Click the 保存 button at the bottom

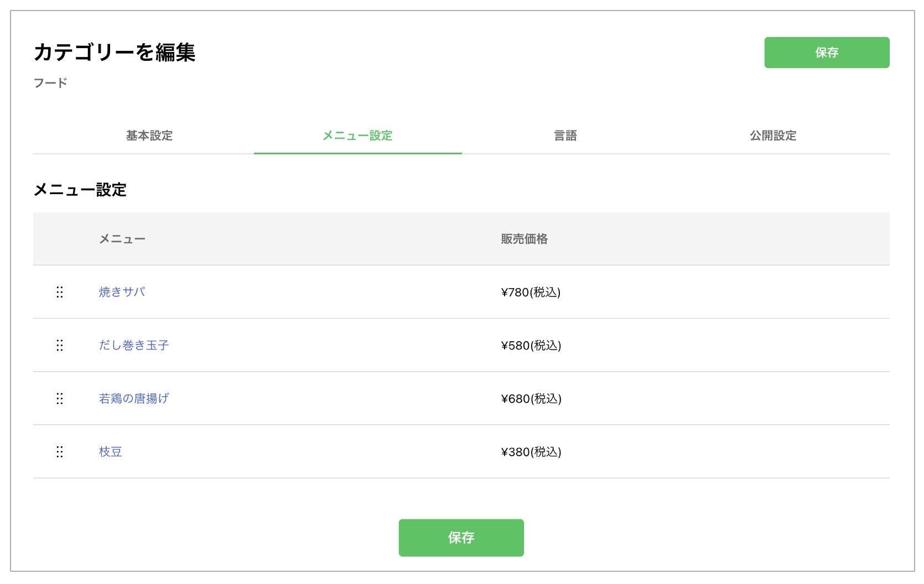461,537
